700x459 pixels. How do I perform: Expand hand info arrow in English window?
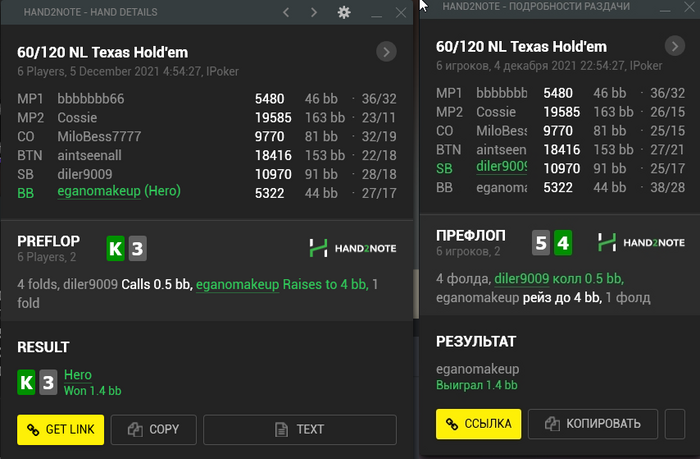(x=386, y=52)
